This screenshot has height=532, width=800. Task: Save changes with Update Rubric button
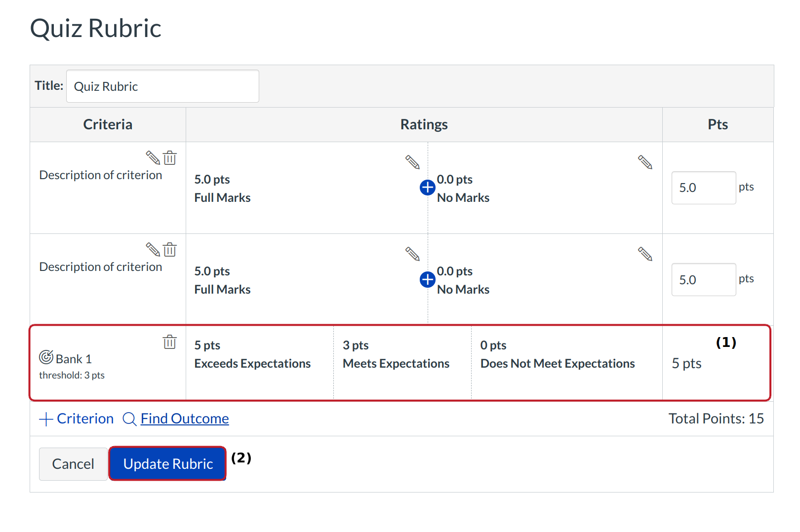coord(168,464)
